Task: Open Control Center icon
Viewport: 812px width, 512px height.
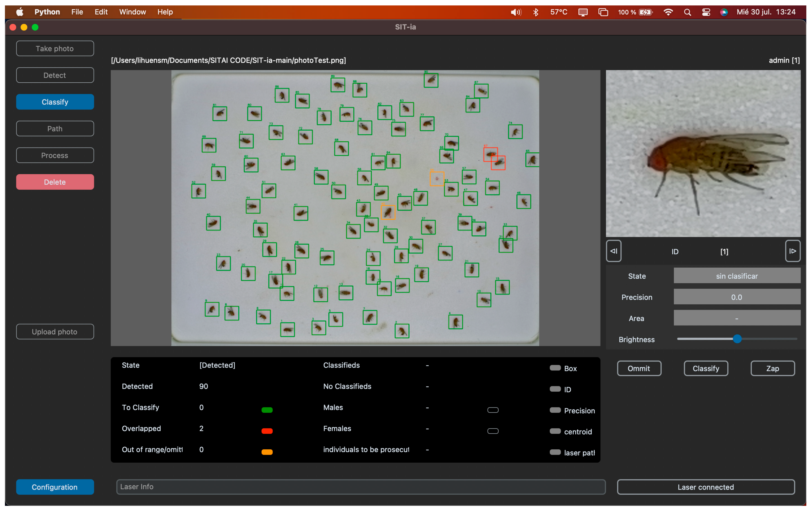Action: 706,13
